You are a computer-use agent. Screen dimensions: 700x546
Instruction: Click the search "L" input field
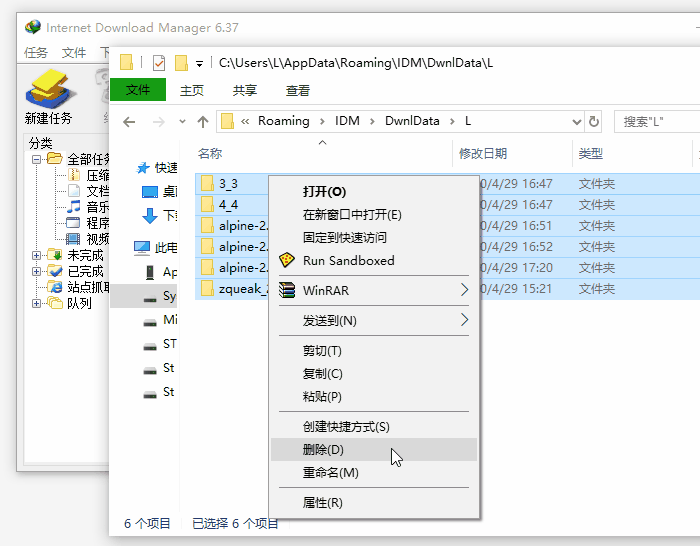656,121
